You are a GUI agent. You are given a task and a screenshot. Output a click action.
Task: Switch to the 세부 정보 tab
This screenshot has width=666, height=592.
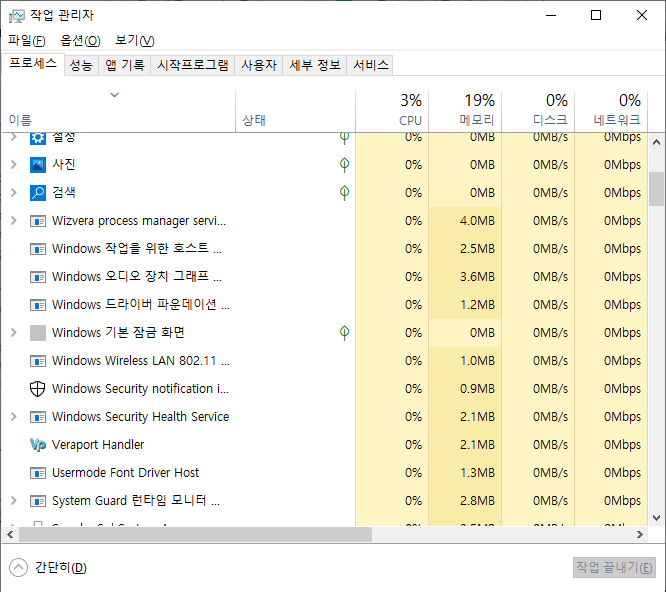(x=315, y=65)
